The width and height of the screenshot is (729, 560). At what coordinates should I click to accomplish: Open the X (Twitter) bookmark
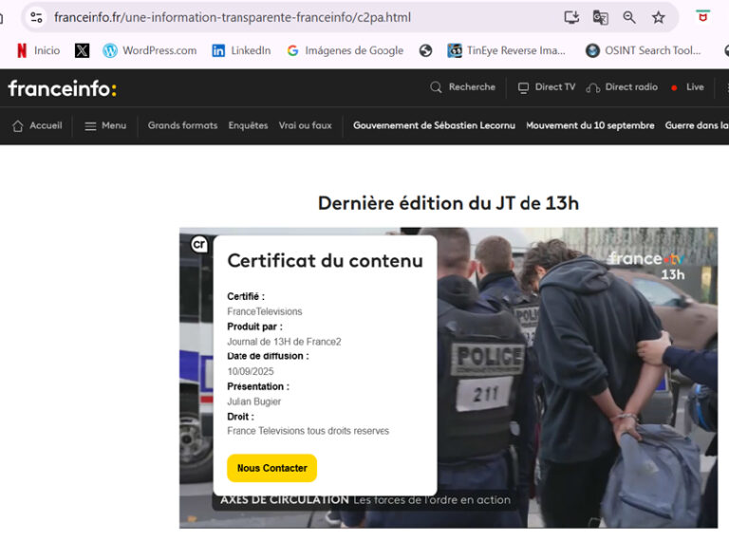coord(83,50)
